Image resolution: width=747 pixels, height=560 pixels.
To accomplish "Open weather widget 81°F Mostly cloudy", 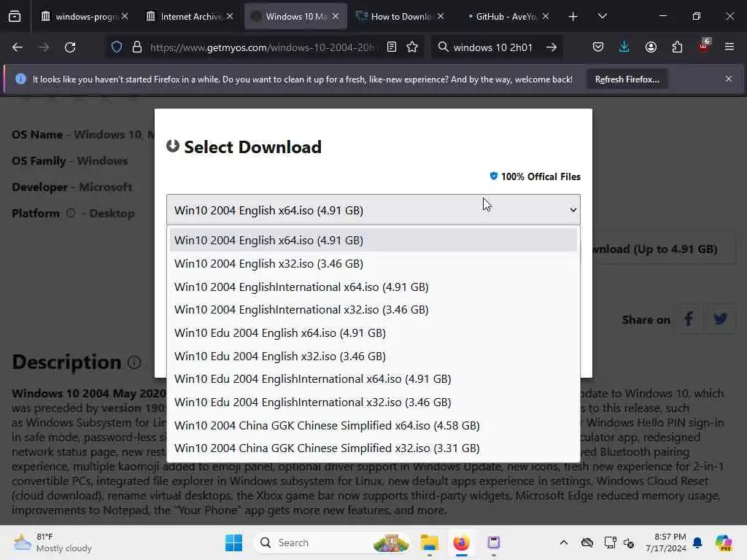I will point(53,542).
